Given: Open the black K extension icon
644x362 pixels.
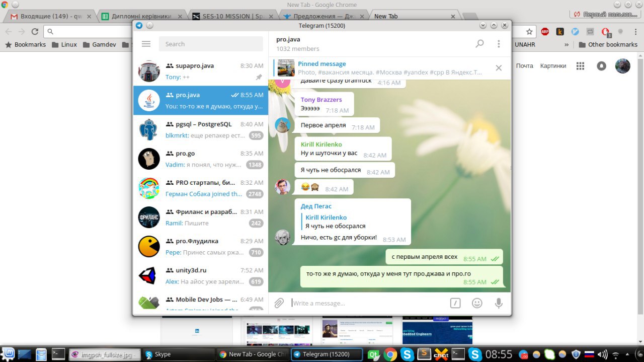Looking at the screenshot, I should pyautogui.click(x=560, y=31).
